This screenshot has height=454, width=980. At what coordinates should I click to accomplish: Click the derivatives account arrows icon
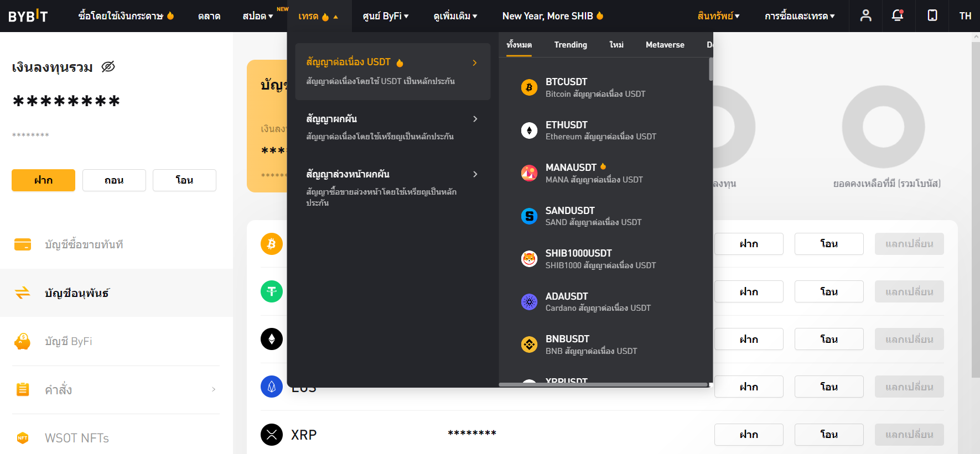pos(23,293)
